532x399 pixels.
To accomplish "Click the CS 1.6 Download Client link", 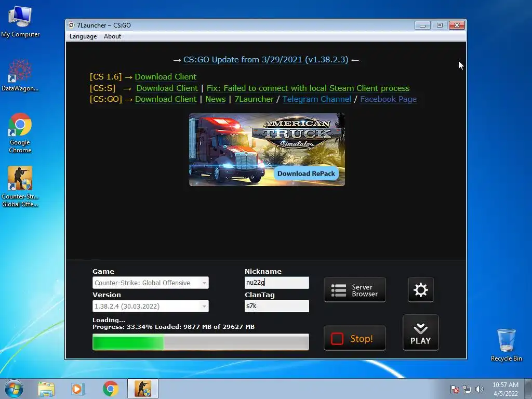I will click(x=166, y=77).
